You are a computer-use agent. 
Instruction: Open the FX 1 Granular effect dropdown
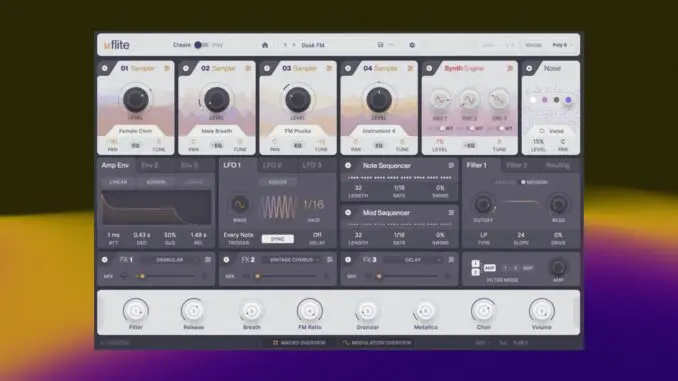[170, 260]
